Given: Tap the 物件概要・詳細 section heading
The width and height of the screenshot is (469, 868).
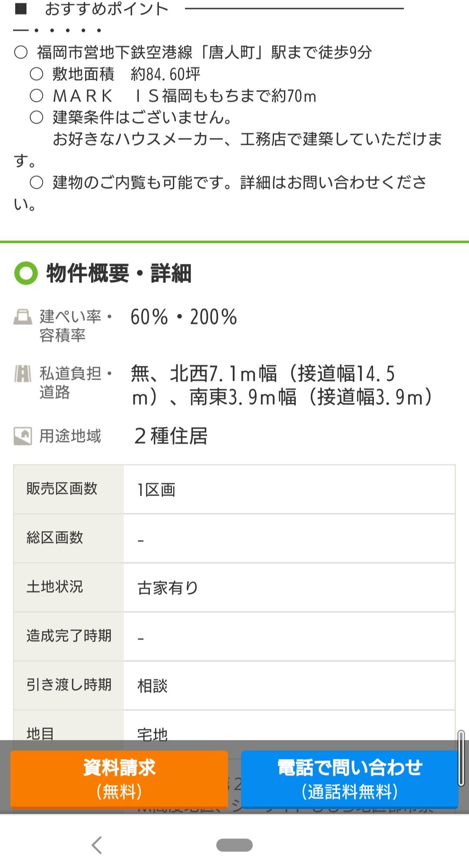Looking at the screenshot, I should 119,273.
